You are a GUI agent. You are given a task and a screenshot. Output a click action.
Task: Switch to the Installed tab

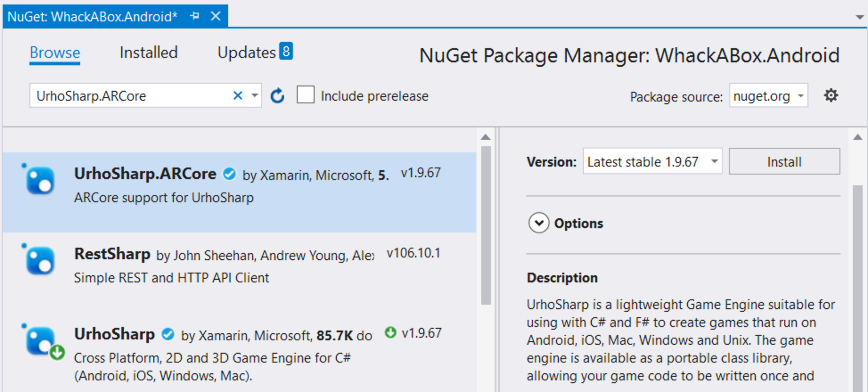pos(148,53)
